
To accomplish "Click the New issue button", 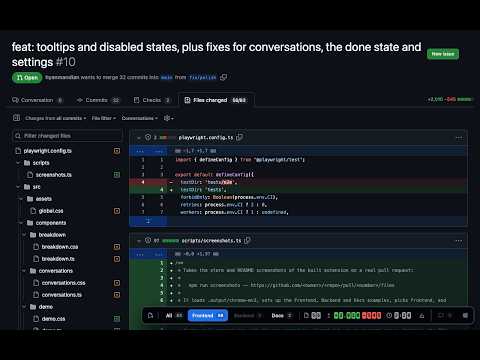I will tap(443, 54).
